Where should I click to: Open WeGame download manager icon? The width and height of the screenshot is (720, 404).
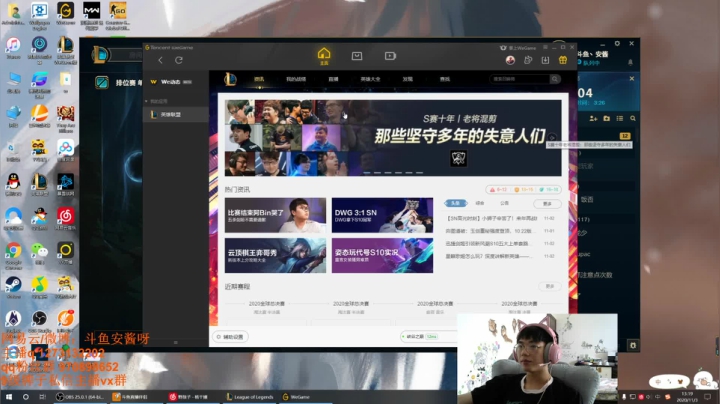(x=545, y=60)
